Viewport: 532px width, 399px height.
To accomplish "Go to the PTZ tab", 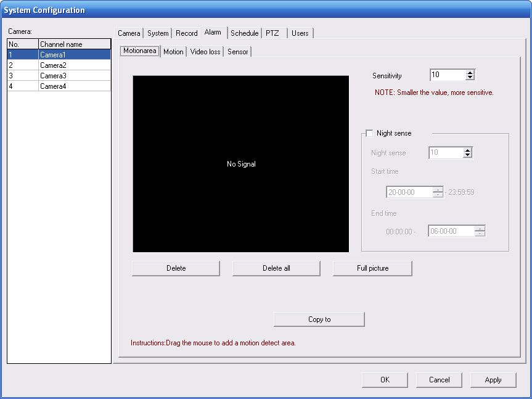I will coord(272,33).
